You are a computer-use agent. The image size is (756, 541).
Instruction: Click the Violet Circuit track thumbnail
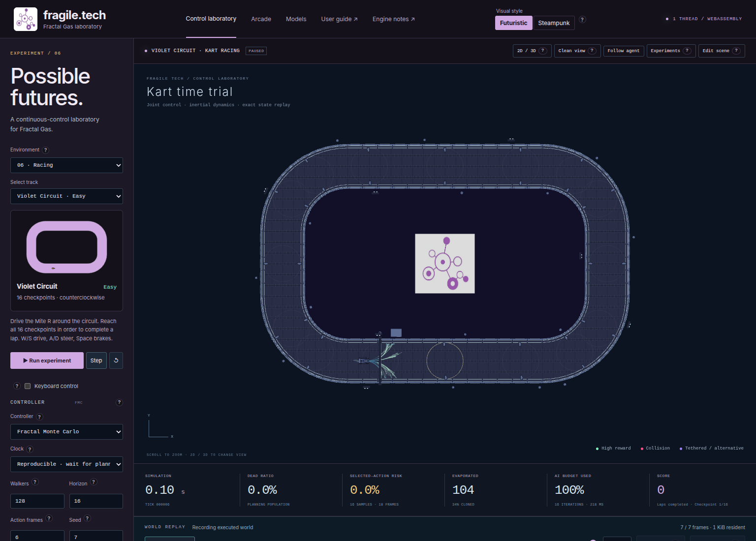click(66, 247)
